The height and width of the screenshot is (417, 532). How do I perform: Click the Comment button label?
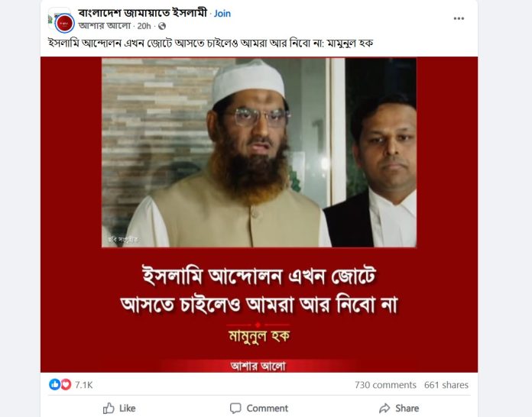[268, 408]
